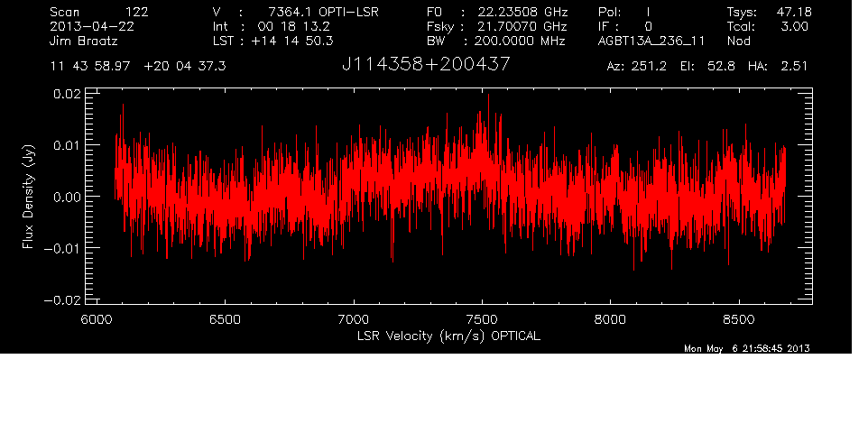The image size is (868, 442).
Task: Click source title J114358+200437
Action: (x=426, y=64)
